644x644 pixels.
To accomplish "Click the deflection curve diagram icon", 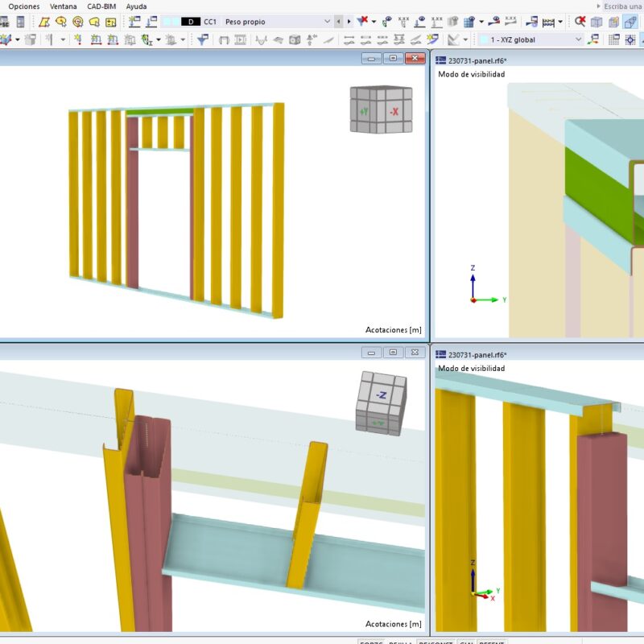I will (261, 39).
